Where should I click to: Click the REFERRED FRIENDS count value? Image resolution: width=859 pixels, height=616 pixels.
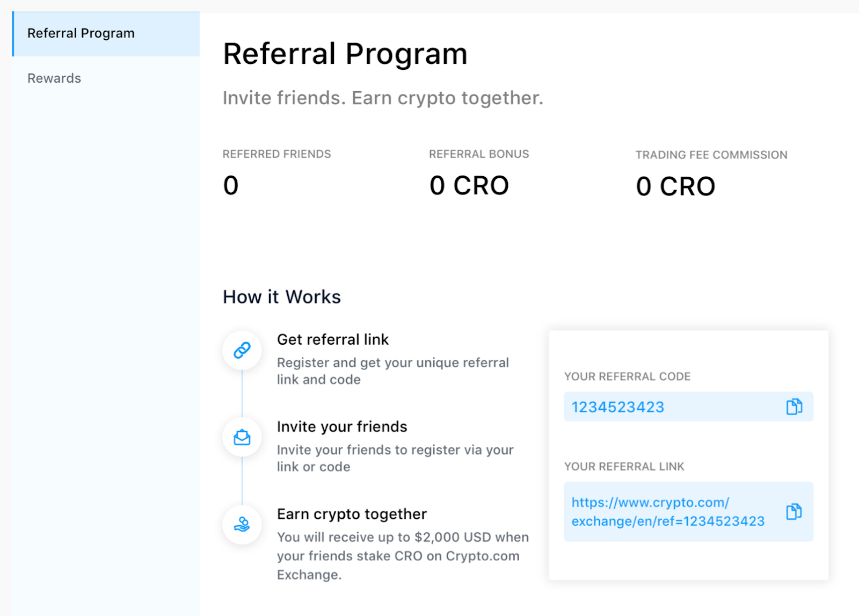pos(231,186)
